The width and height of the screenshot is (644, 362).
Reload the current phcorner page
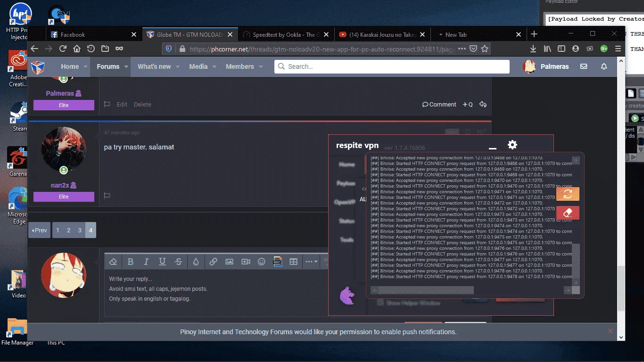coord(63,49)
